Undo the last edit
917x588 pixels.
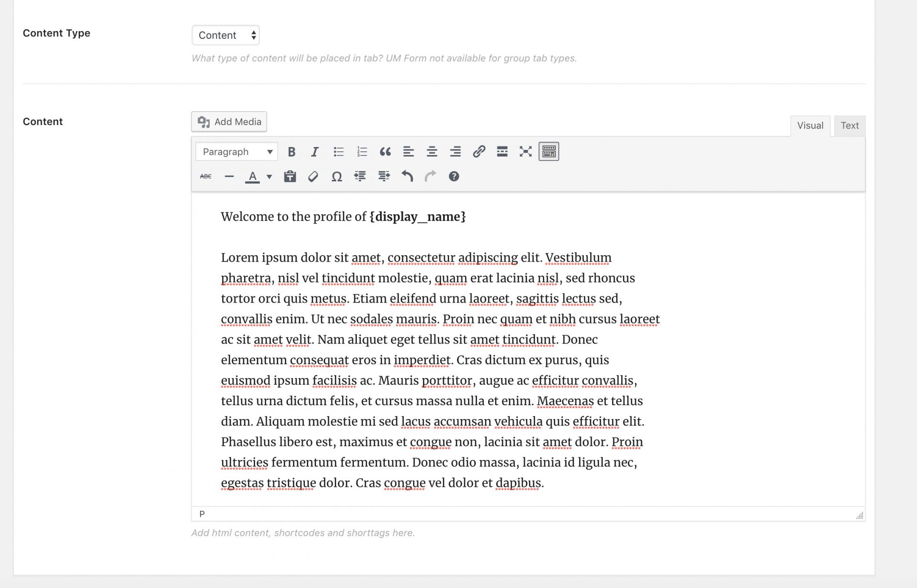pos(407,177)
